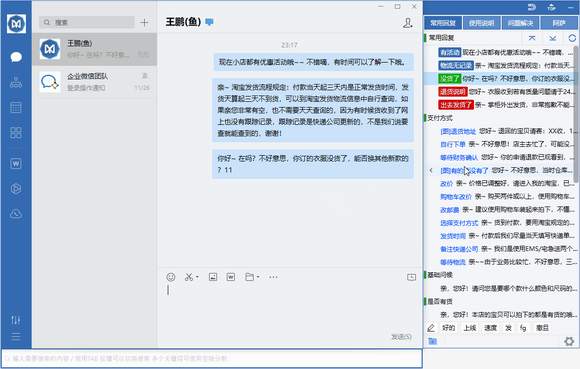Open the workbench four-squares grid icon in sidebar
Viewport: 580px width, 369px height.
coord(16,132)
